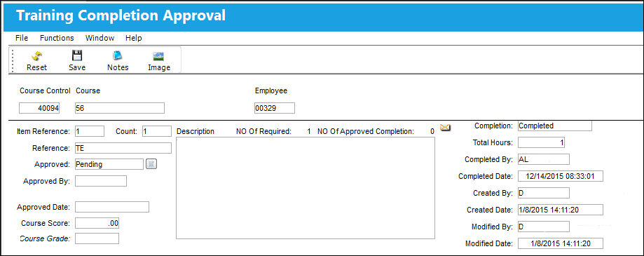
Task: Click the "NO Of Approved Completion:" label
Action: tap(366, 131)
